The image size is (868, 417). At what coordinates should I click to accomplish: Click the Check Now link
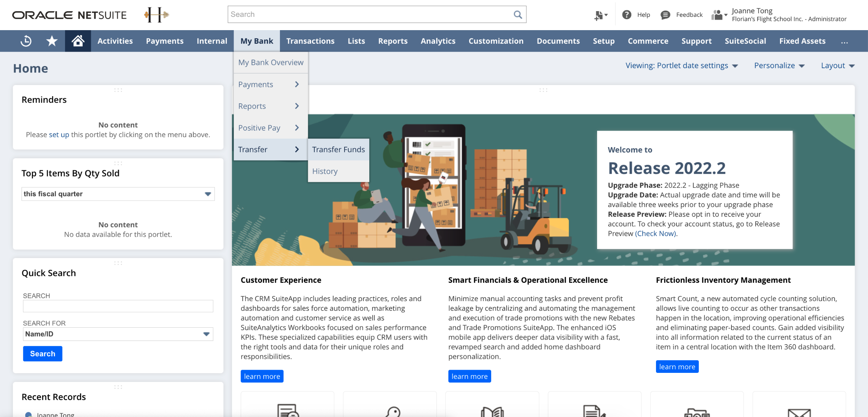655,234
